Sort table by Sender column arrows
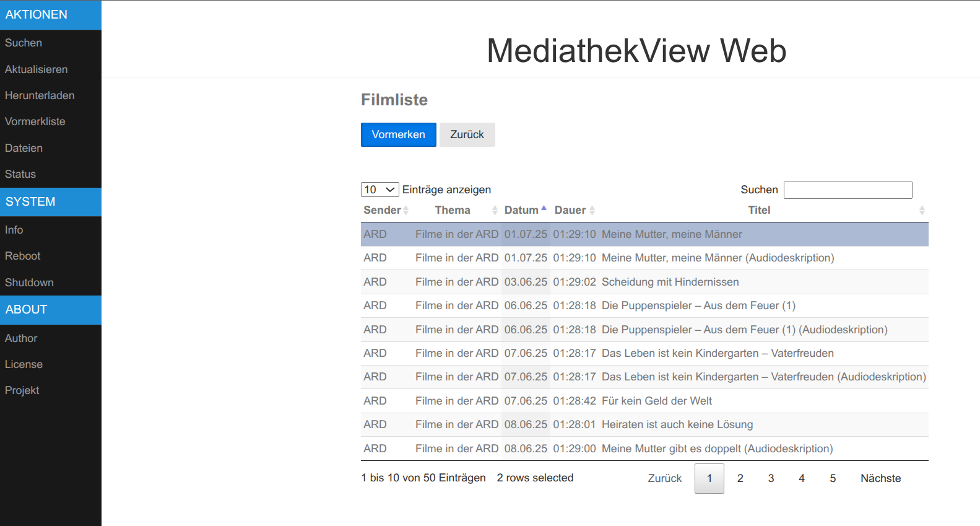The height and width of the screenshot is (526, 980). coord(405,211)
